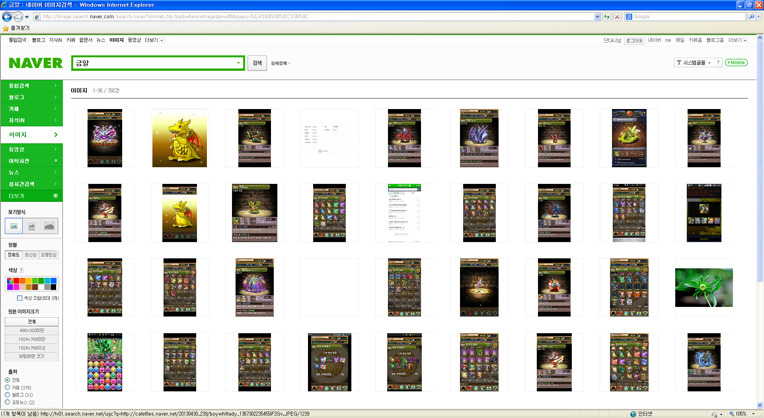The width and height of the screenshot is (764, 418).
Task: Click the NAVER logo
Action: [x=35, y=63]
